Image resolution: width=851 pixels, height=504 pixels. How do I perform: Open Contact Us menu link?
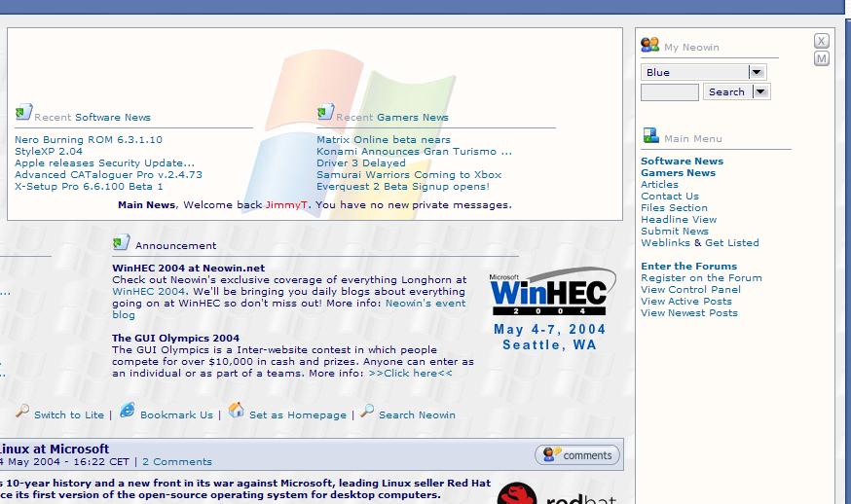pyautogui.click(x=670, y=196)
